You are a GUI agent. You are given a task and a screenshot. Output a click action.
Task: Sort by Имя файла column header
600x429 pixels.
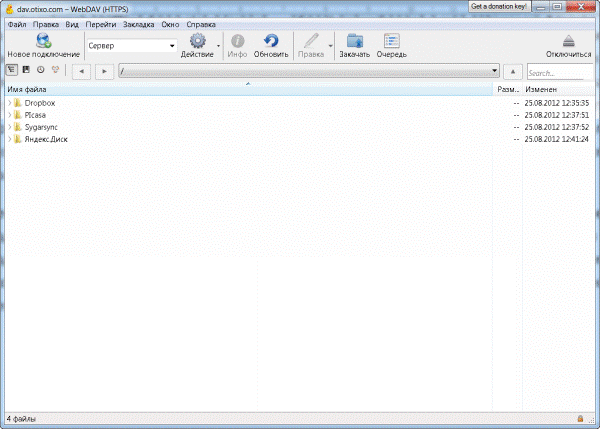[249, 90]
